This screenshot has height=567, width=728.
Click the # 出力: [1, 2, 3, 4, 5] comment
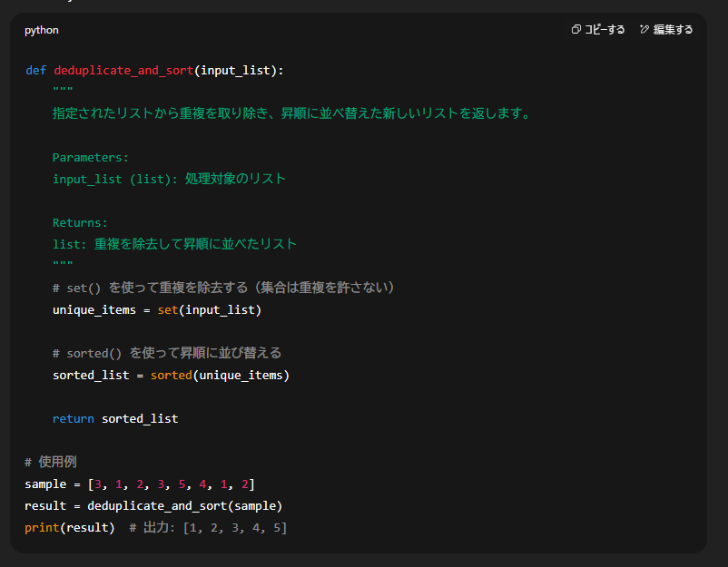pos(208,527)
